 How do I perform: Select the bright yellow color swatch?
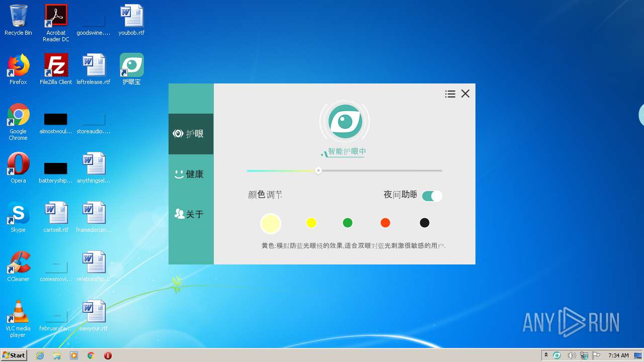(x=311, y=223)
